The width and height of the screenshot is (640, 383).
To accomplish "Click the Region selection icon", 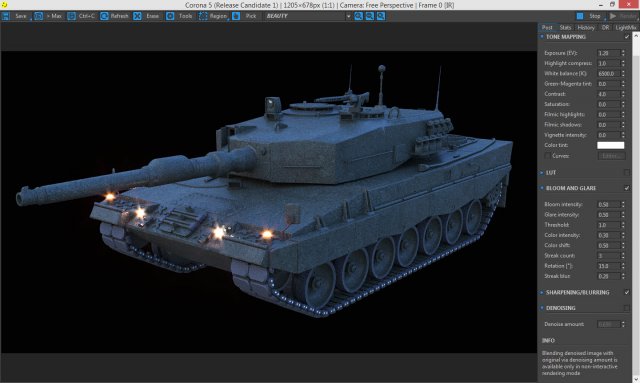I will tap(203, 16).
